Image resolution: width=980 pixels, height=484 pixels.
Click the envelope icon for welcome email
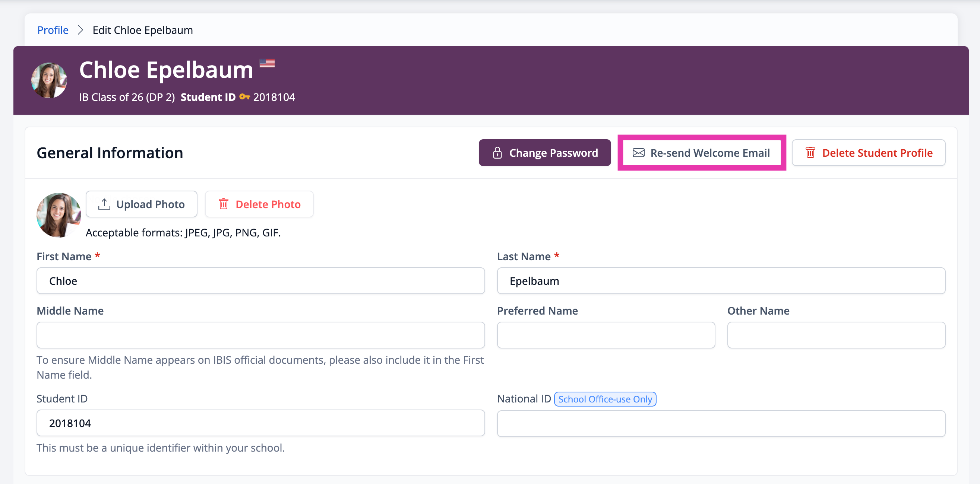click(x=638, y=153)
